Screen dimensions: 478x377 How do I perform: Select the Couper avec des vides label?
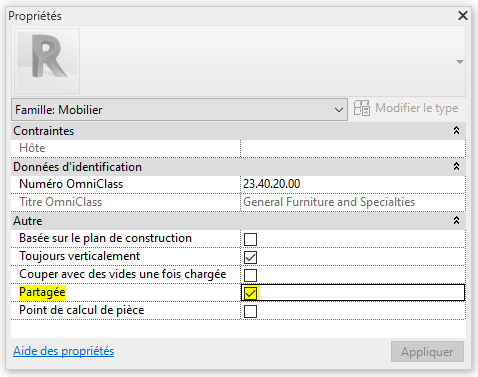coord(123,274)
